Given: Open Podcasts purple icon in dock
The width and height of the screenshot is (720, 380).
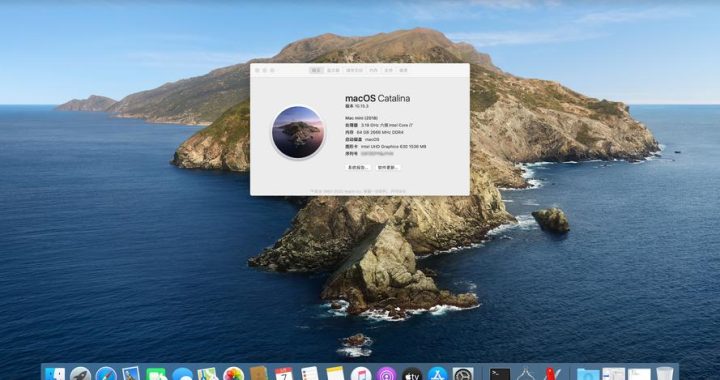Looking at the screenshot, I should (386, 374).
